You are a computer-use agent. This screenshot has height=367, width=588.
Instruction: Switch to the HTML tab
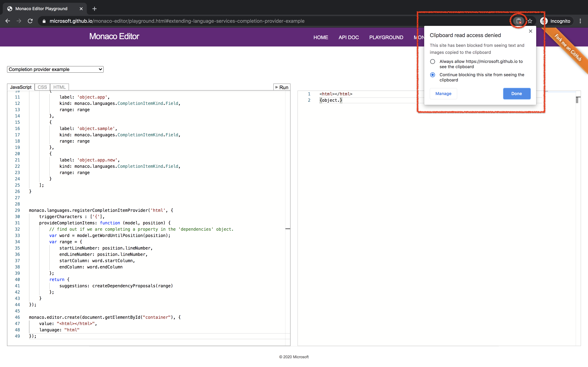pyautogui.click(x=59, y=87)
